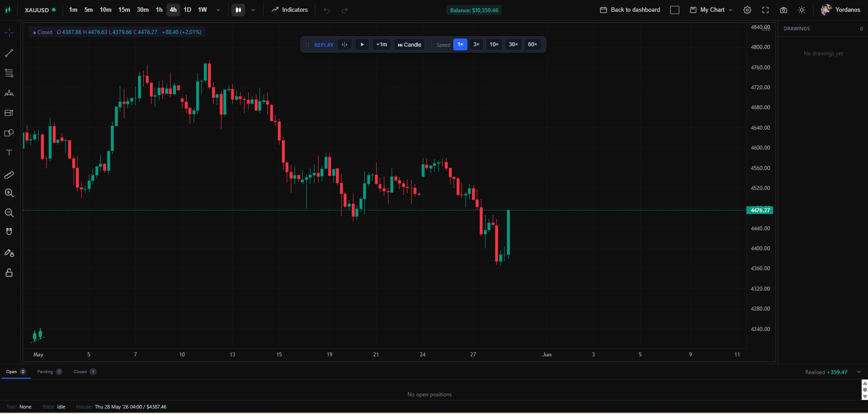The image size is (868, 414).
Task: Expand the timeframe dropdown arrow
Action: point(218,10)
